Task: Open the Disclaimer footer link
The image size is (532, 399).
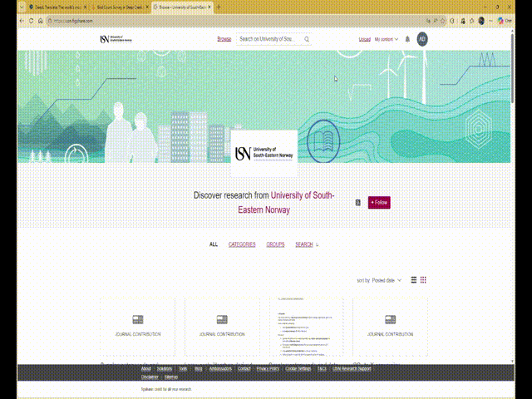Action: point(150,377)
